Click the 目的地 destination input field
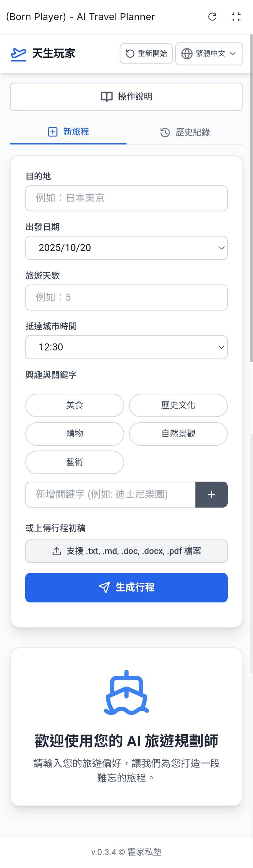 pyautogui.click(x=126, y=198)
